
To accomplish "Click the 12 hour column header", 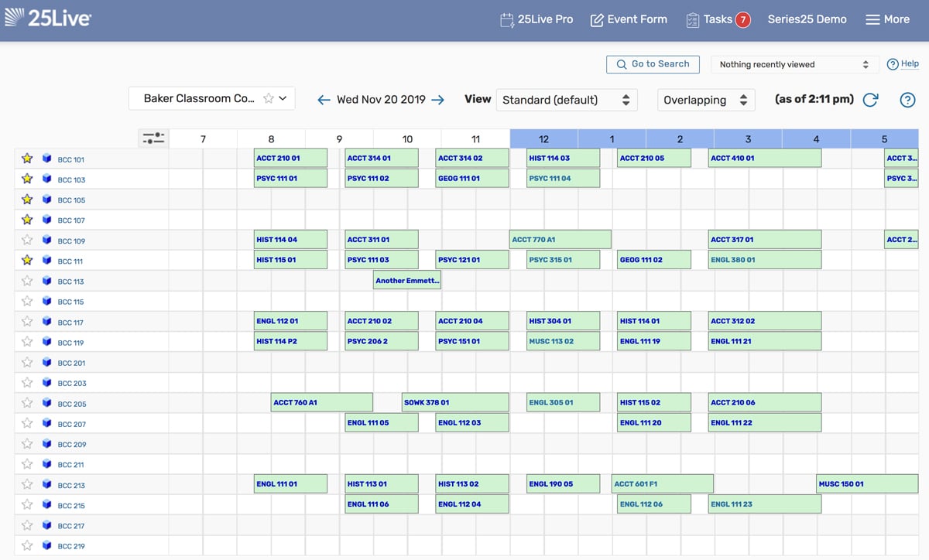I will [543, 138].
